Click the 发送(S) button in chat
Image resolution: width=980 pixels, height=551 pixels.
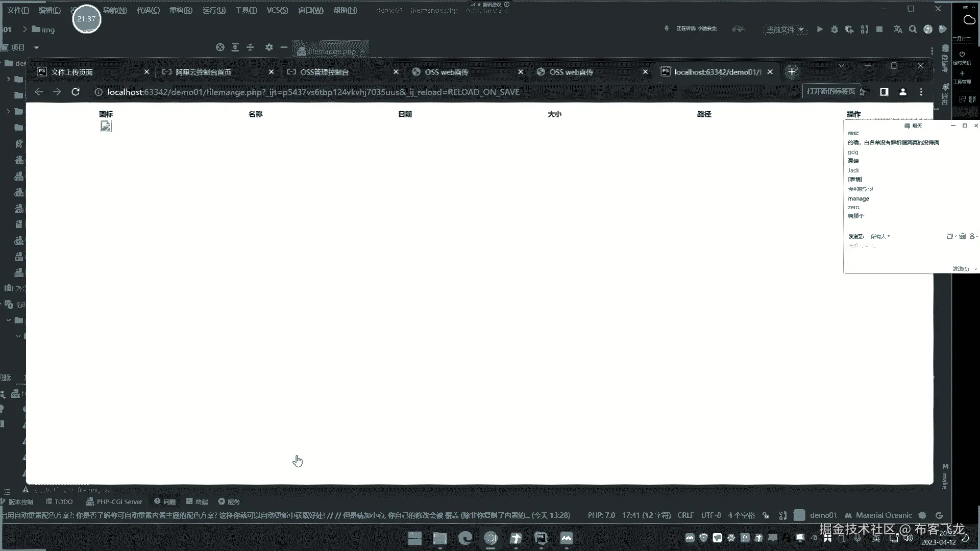click(960, 268)
